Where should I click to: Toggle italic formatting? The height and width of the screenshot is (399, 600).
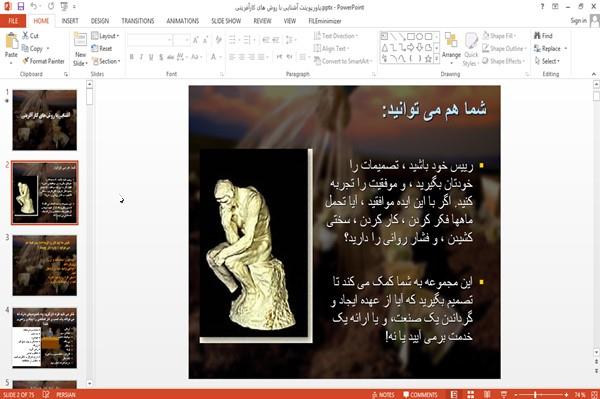pos(141,57)
